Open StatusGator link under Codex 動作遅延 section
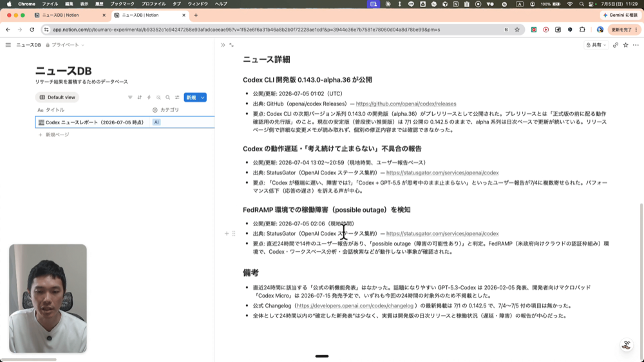644x362 pixels. tap(442, 173)
